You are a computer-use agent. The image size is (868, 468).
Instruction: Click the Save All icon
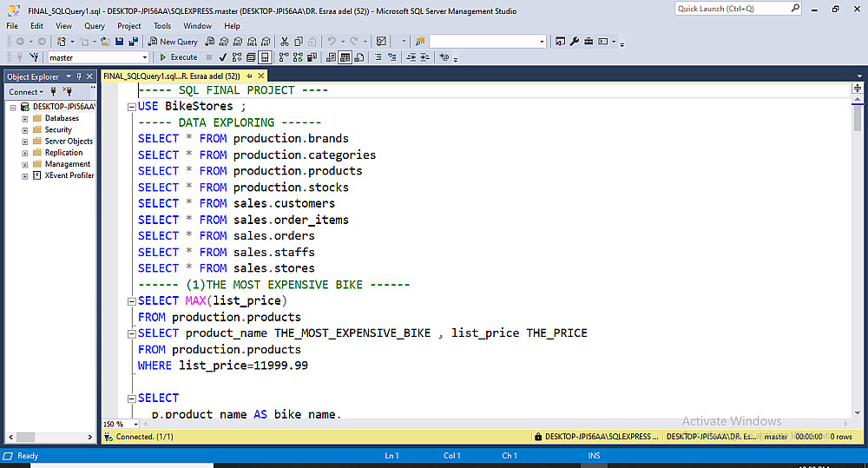click(134, 42)
